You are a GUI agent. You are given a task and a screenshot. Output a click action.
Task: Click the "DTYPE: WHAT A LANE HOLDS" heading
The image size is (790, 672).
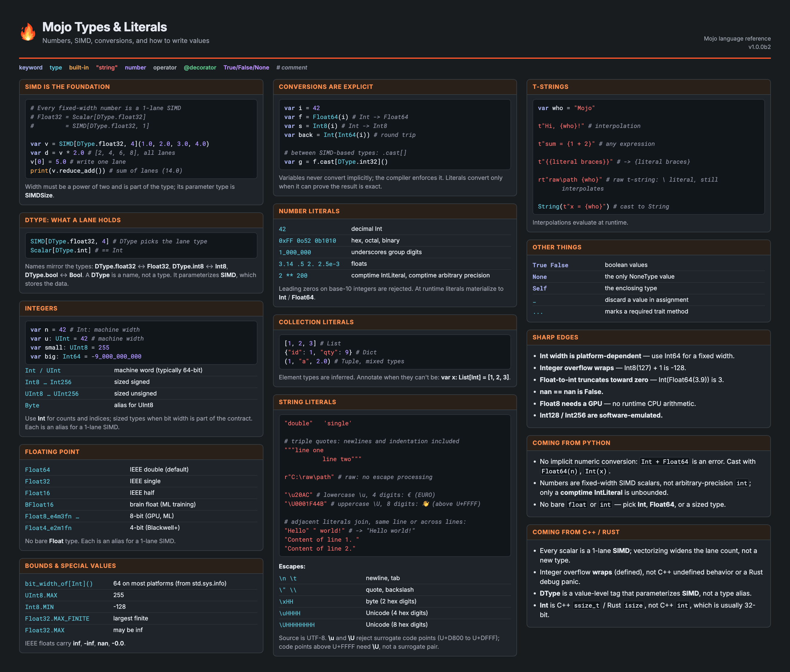[x=73, y=220]
